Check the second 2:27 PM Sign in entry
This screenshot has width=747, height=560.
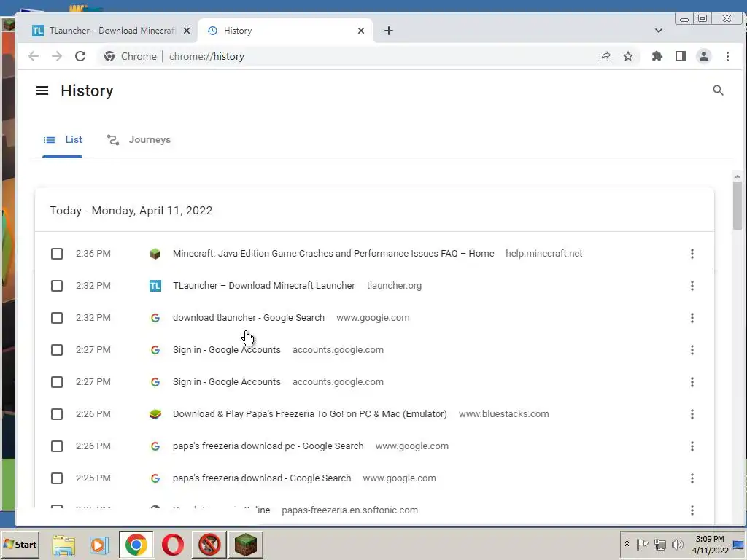point(57,382)
